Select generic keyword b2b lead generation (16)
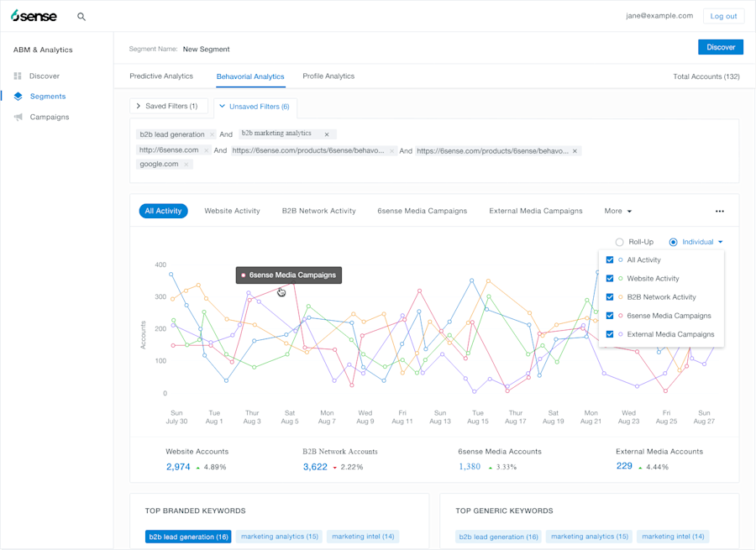756x550 pixels. pyautogui.click(x=498, y=537)
